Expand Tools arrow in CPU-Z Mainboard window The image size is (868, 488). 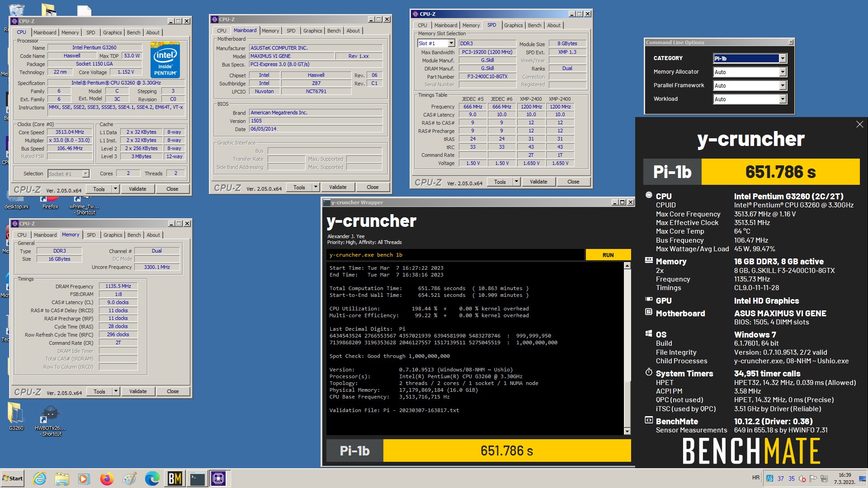coord(316,187)
